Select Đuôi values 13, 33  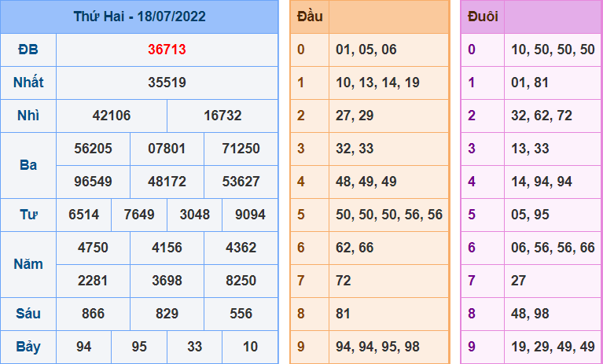pyautogui.click(x=530, y=149)
